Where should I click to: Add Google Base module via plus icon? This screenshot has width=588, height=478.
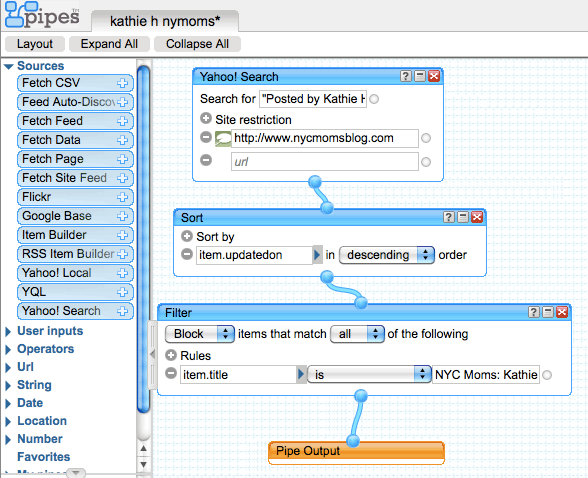click(122, 216)
